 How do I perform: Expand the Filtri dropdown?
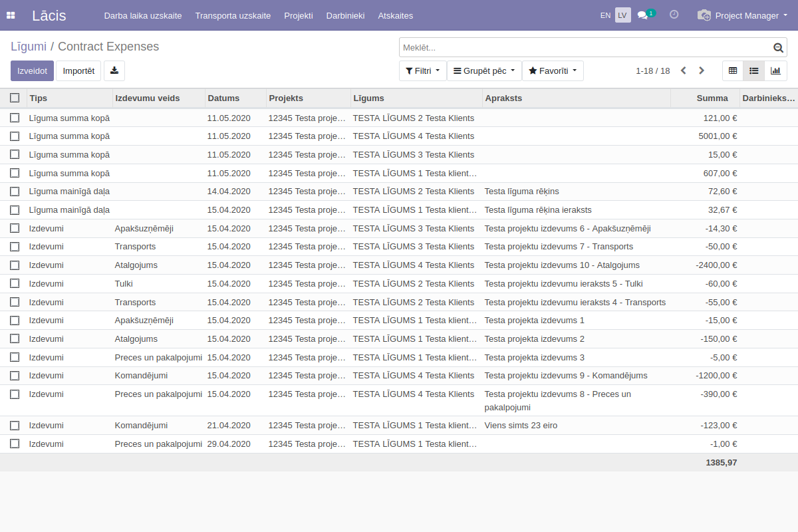pos(422,70)
